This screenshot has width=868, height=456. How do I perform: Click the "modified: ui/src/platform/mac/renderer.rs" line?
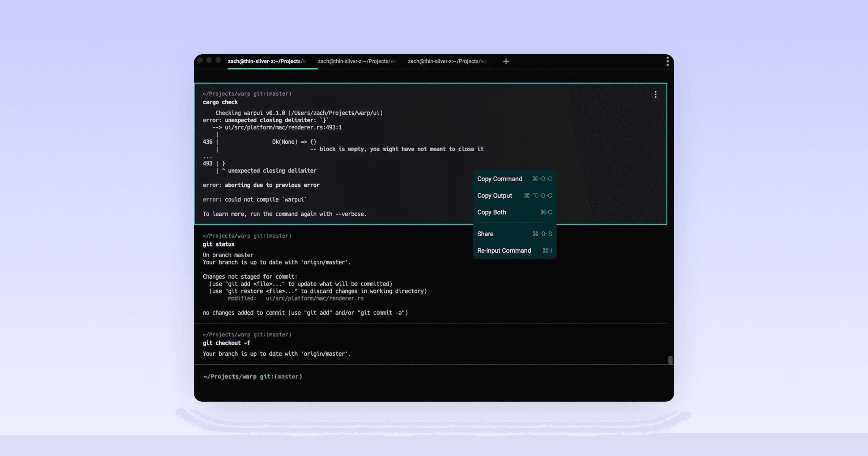[x=296, y=299]
